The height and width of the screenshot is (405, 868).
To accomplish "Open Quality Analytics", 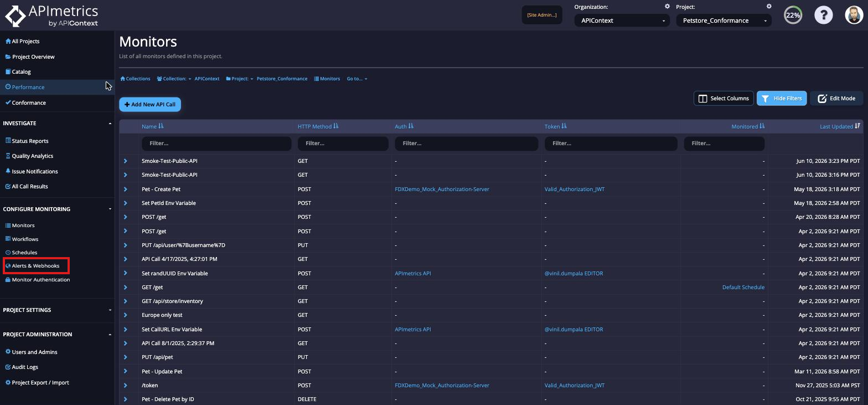I will tap(29, 156).
